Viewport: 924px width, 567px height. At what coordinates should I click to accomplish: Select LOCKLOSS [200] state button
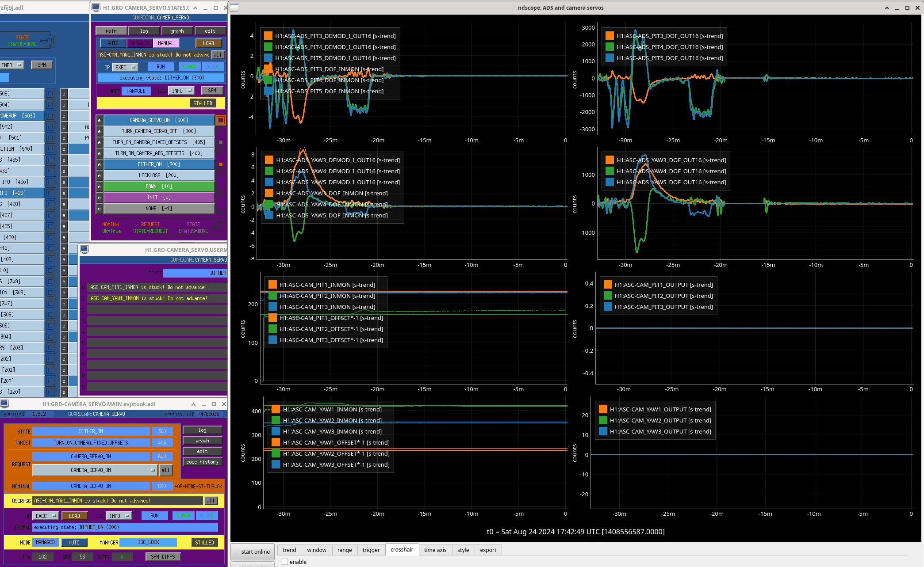159,175
